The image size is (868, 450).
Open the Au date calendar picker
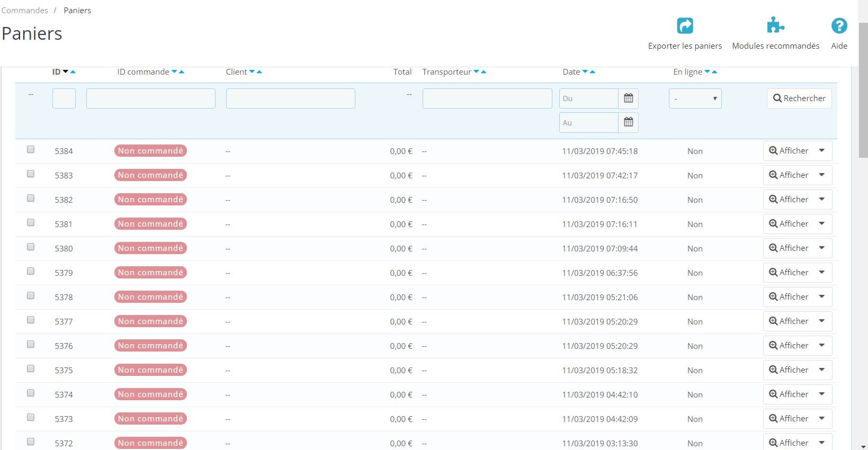point(628,123)
